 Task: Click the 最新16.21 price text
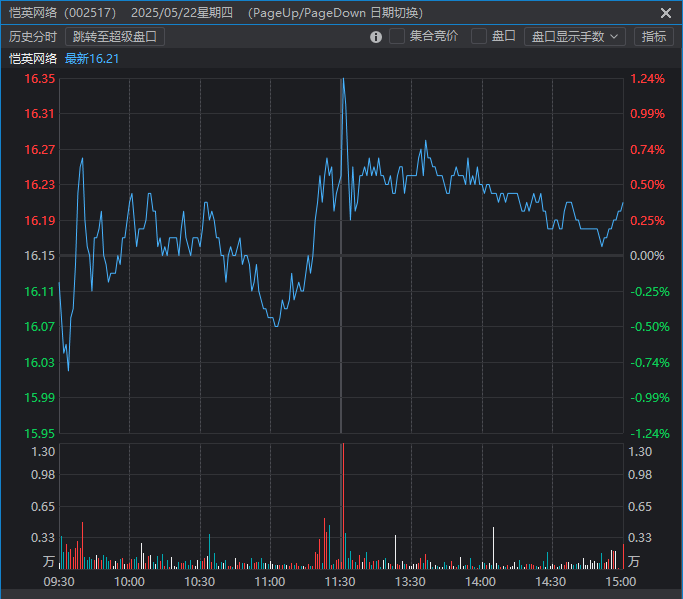click(92, 59)
